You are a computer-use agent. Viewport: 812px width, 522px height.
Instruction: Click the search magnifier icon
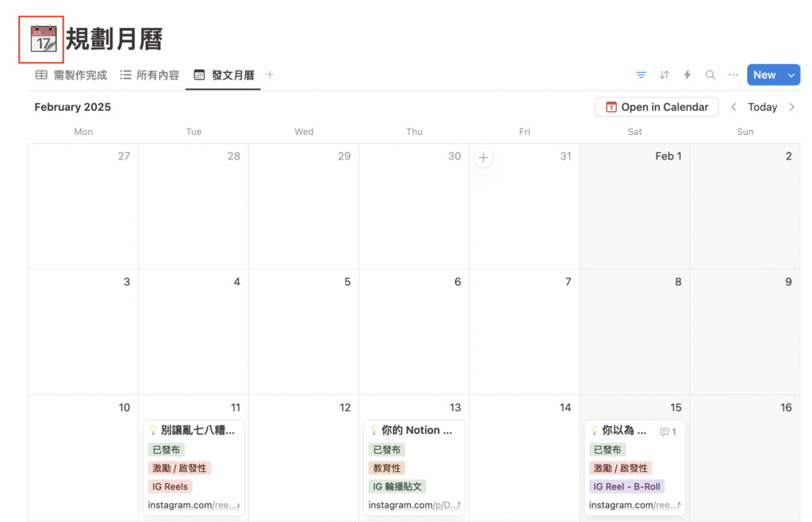pos(710,75)
